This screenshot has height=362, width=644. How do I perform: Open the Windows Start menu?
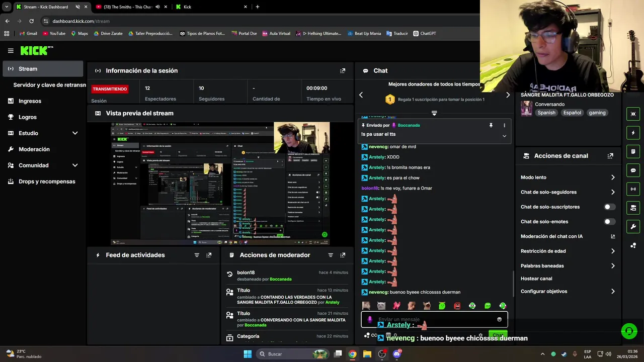coord(248,354)
